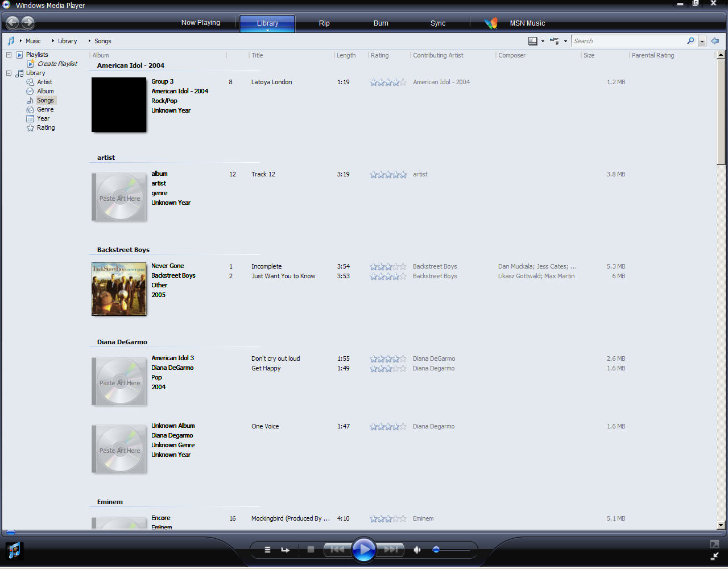Click the Create Playlist item
This screenshot has height=569, width=728.
pyautogui.click(x=57, y=64)
